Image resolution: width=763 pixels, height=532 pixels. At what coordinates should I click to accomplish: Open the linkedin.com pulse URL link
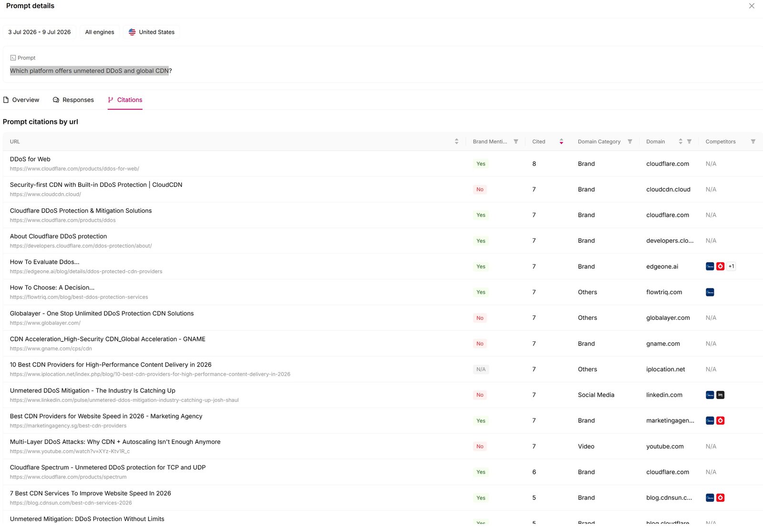(x=124, y=400)
